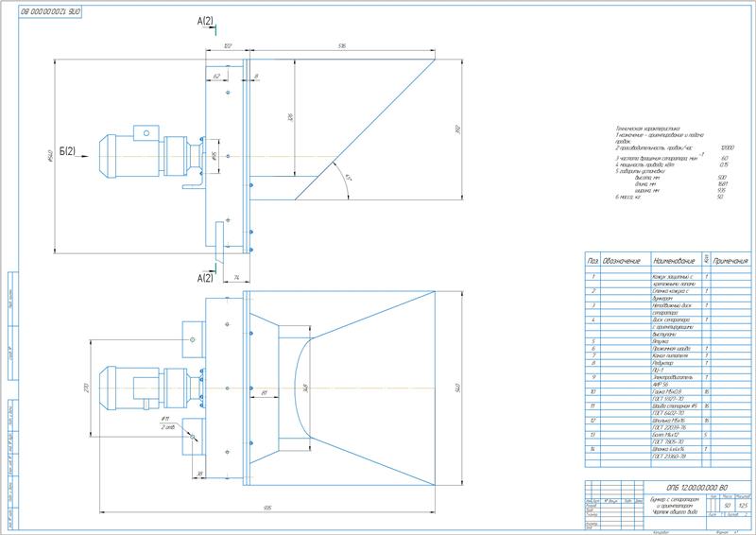Click the 'Техническая характеристика' heading
756x535 pixels.
(x=647, y=129)
